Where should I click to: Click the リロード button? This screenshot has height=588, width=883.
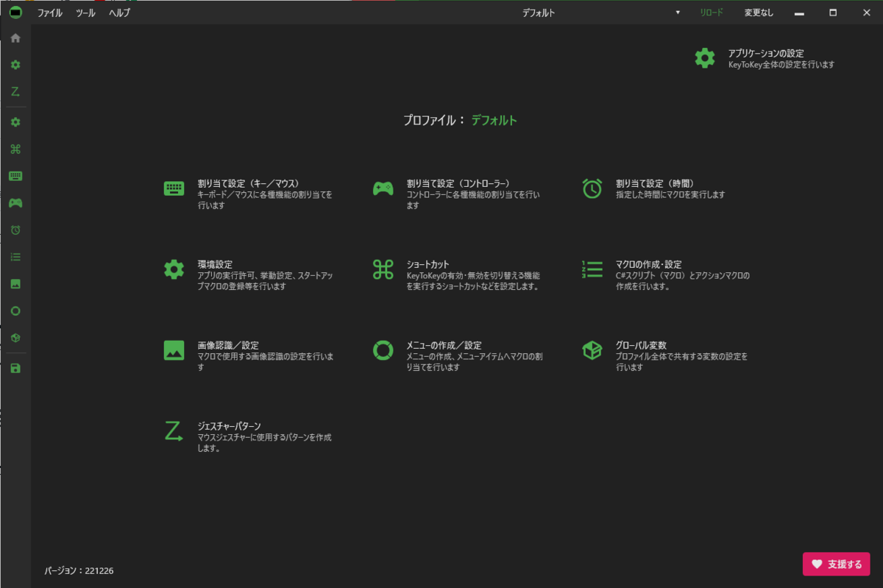(x=712, y=13)
